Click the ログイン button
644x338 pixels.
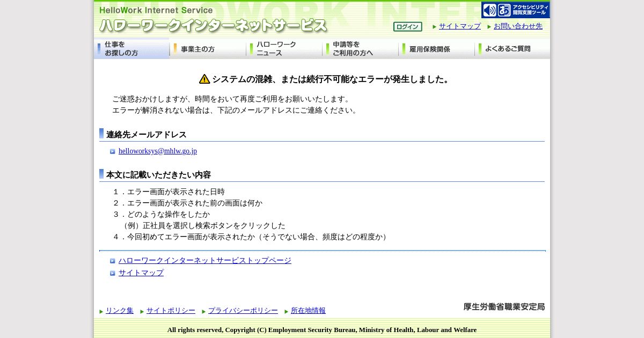tap(407, 27)
